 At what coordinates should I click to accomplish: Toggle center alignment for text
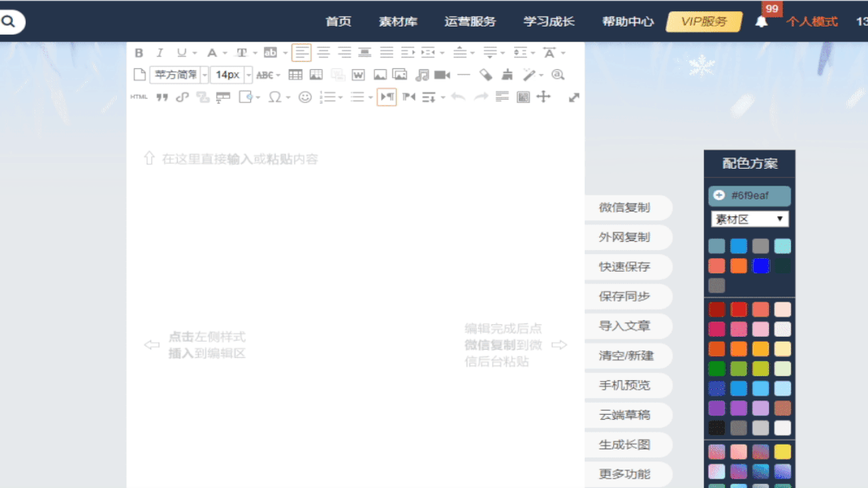pyautogui.click(x=323, y=53)
